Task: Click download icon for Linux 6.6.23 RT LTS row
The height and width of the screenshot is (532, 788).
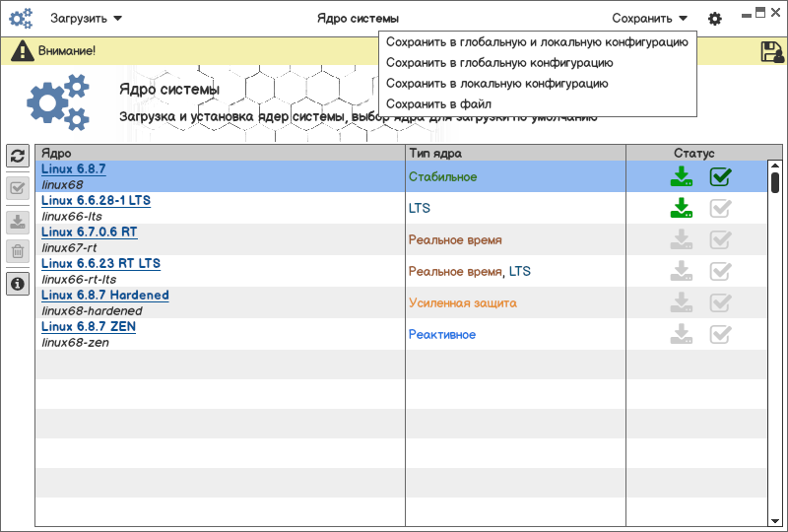Action: (x=682, y=272)
